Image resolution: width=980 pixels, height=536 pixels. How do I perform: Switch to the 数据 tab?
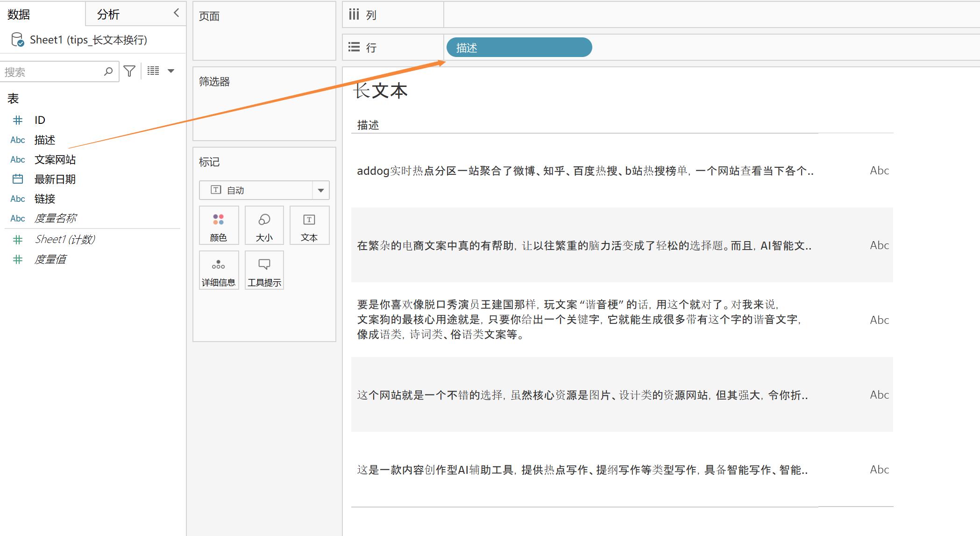pos(19,14)
